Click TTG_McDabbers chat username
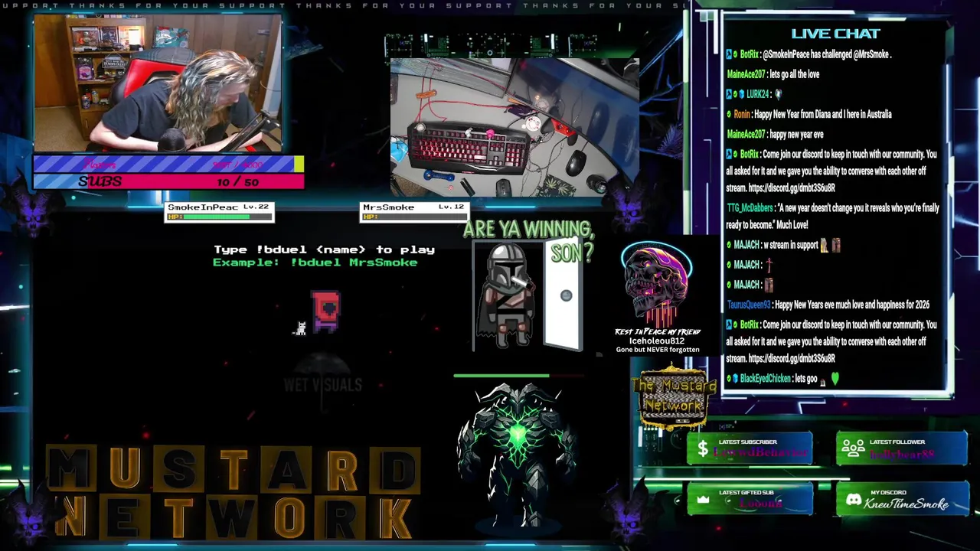 click(x=750, y=208)
